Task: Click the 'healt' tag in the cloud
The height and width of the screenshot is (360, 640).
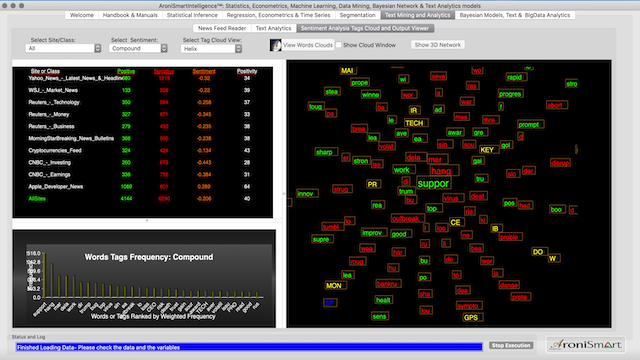Action: pos(383,300)
